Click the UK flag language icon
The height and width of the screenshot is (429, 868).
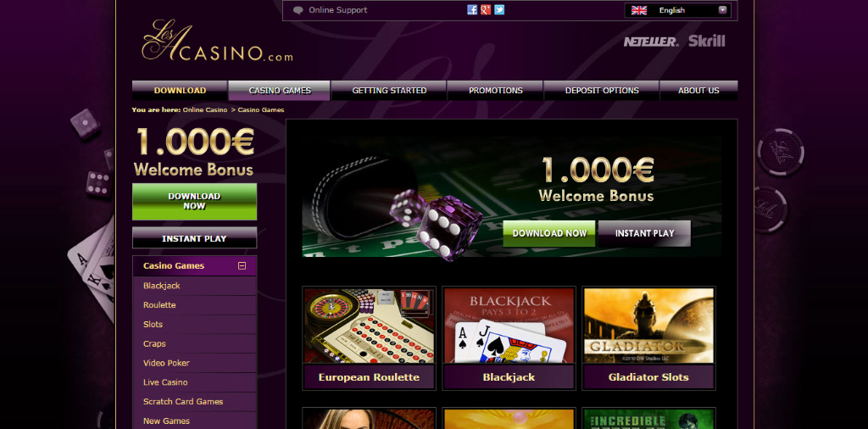pyautogui.click(x=639, y=10)
